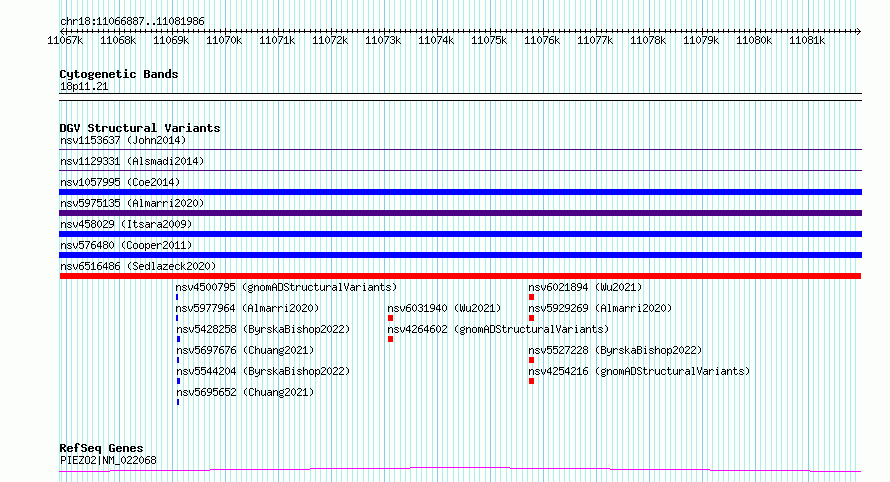
Task: Open nsv4500795 (gnomADStructuralVariants) label
Action: (x=287, y=287)
